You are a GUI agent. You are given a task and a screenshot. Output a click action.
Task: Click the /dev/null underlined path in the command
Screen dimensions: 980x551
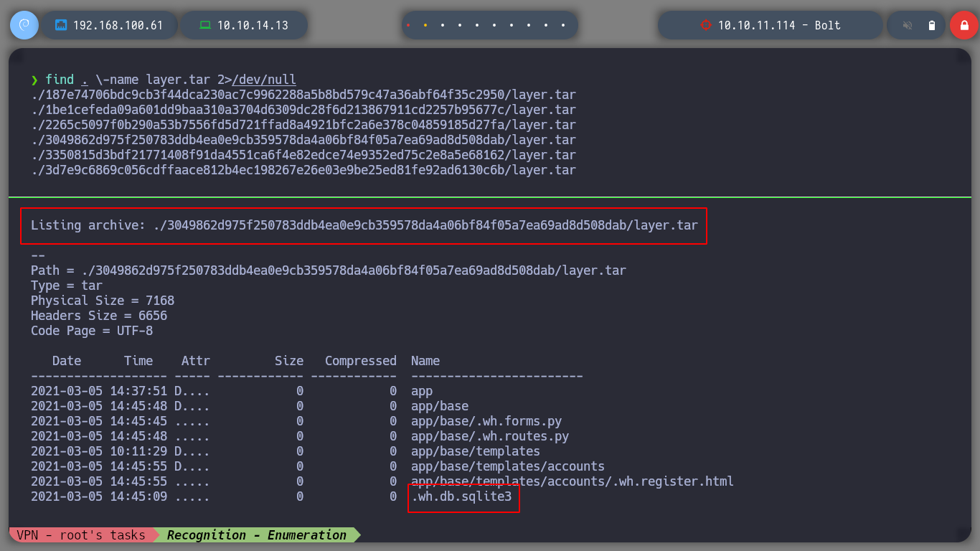264,80
